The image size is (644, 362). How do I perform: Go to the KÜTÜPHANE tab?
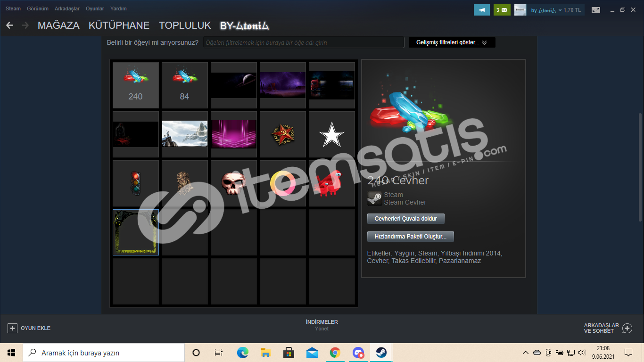tap(119, 25)
